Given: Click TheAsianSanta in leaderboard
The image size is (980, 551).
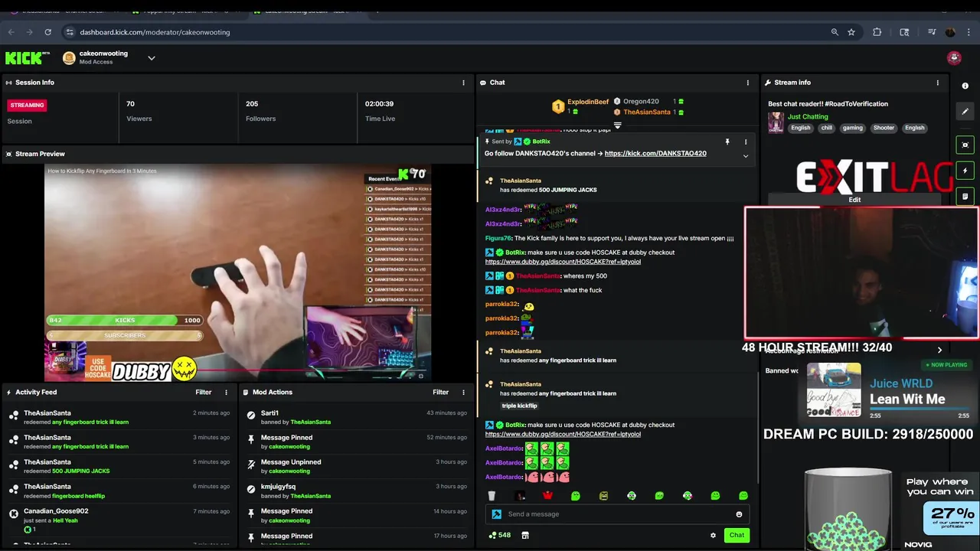Looking at the screenshot, I should click(x=646, y=112).
